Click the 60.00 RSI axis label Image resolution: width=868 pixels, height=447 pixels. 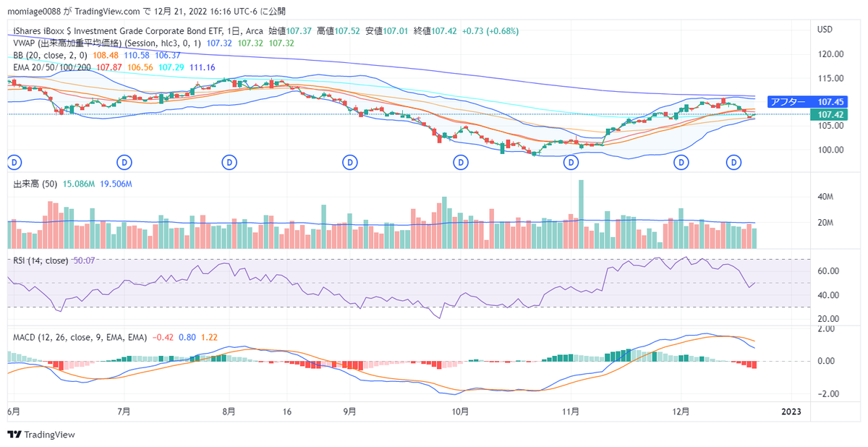[x=828, y=271]
